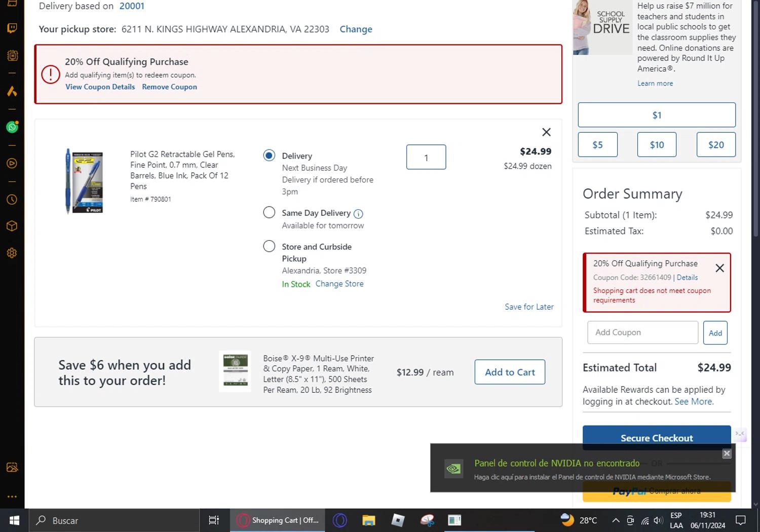Add Boise X-9 paper to cart
This screenshot has width=760, height=532.
pyautogui.click(x=510, y=372)
